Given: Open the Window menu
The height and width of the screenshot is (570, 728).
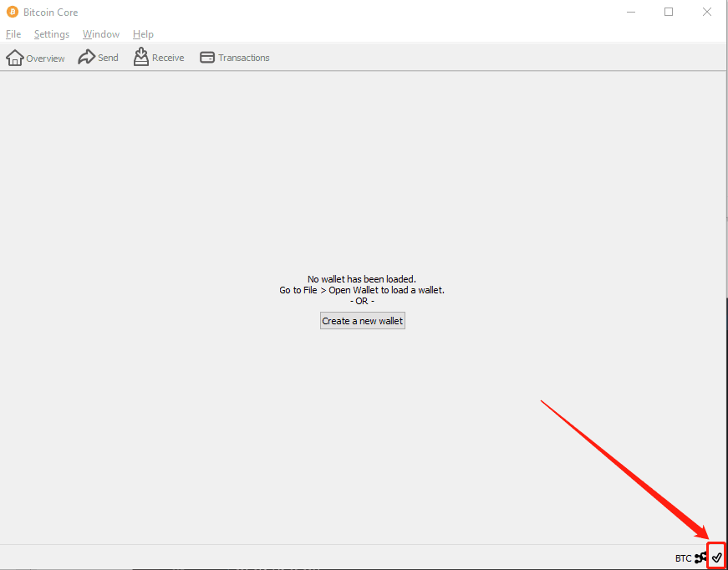Looking at the screenshot, I should pos(101,34).
